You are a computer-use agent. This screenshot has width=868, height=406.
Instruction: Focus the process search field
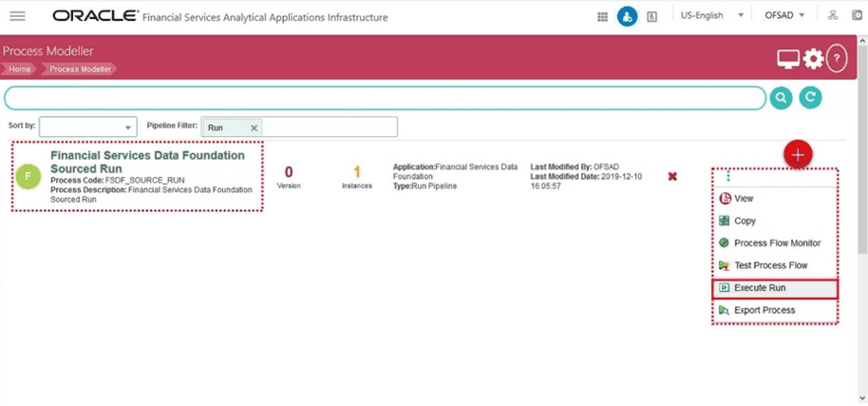click(x=386, y=98)
